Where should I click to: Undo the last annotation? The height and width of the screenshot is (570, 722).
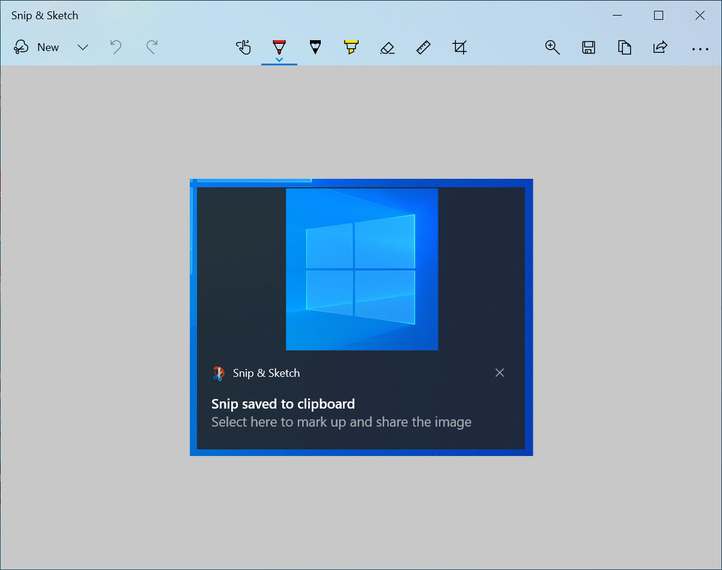116,47
